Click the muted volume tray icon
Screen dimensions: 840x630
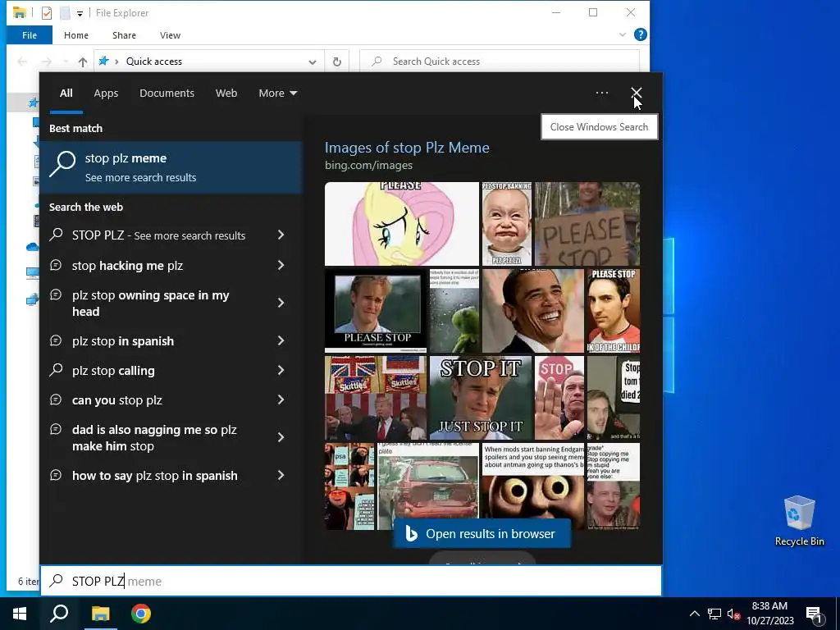[733, 614]
